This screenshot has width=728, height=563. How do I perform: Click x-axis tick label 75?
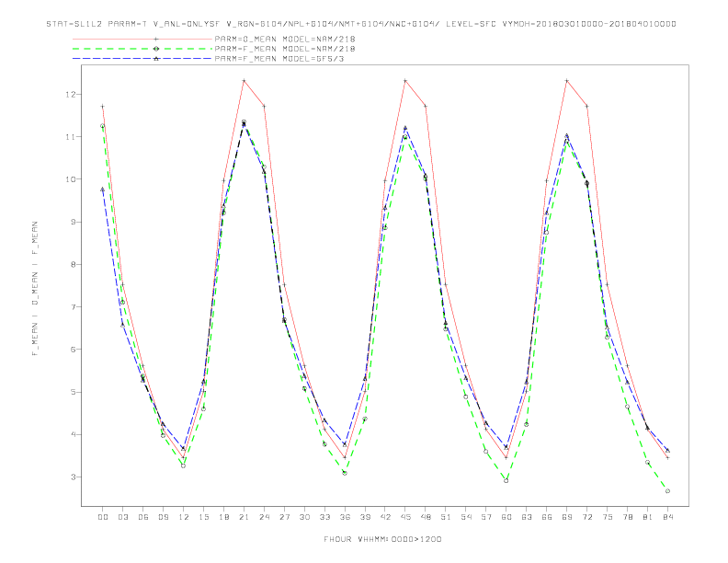(608, 517)
